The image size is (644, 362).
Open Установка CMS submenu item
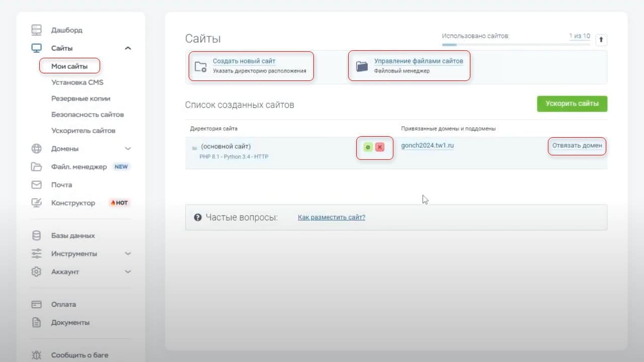pyautogui.click(x=77, y=82)
